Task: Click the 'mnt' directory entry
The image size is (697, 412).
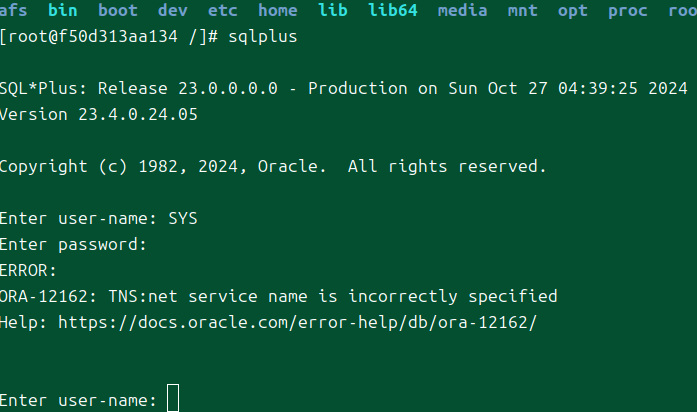Action: coord(522,11)
